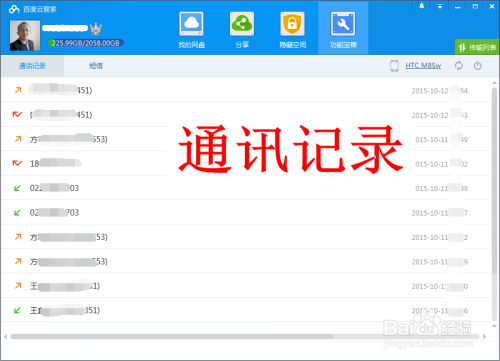Click outgoing arrow of 方…553) row
The height and width of the screenshot is (361, 500).
click(18, 139)
